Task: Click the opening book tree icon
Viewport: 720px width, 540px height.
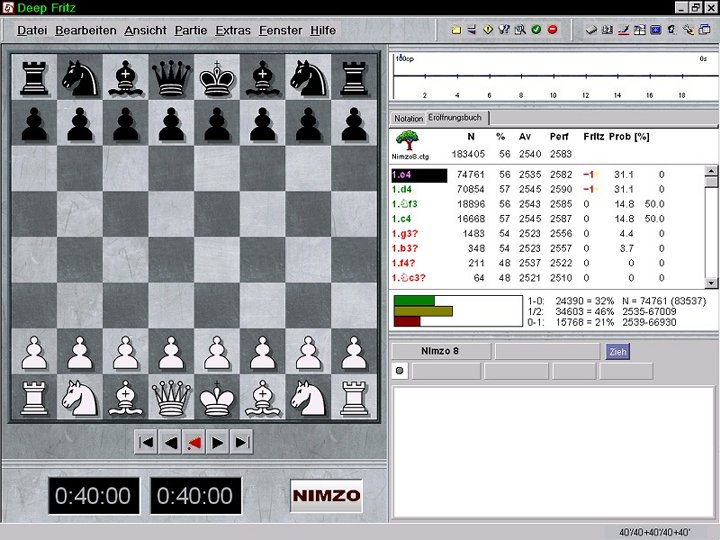Action: (x=407, y=140)
